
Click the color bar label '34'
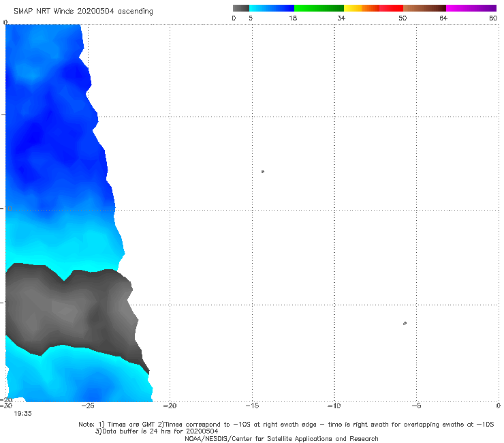pos(341,18)
